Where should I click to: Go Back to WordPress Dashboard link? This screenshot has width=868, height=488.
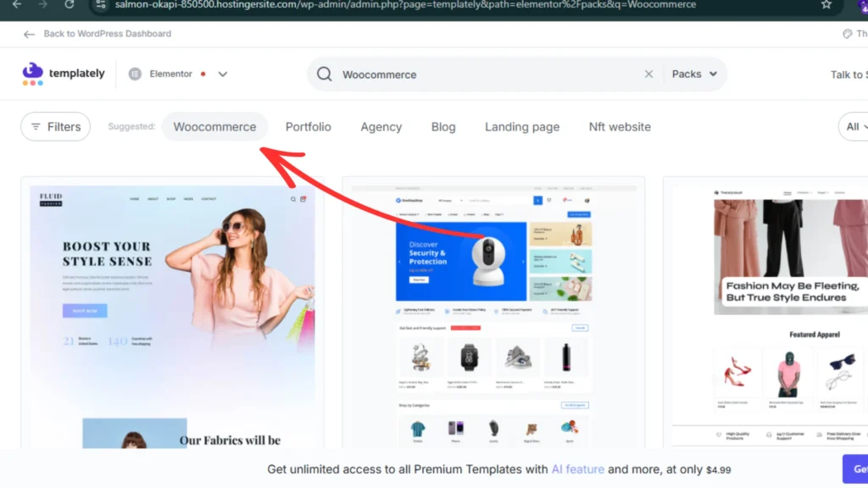[108, 34]
